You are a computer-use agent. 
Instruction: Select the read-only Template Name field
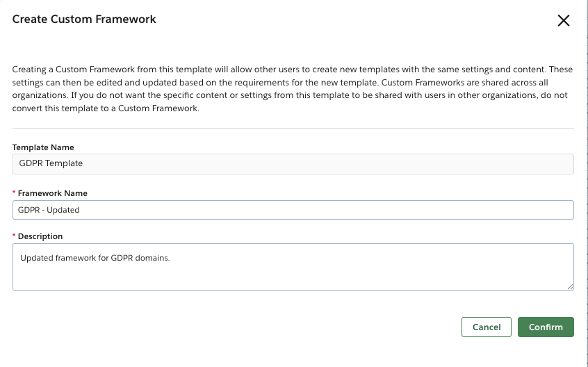pos(293,163)
